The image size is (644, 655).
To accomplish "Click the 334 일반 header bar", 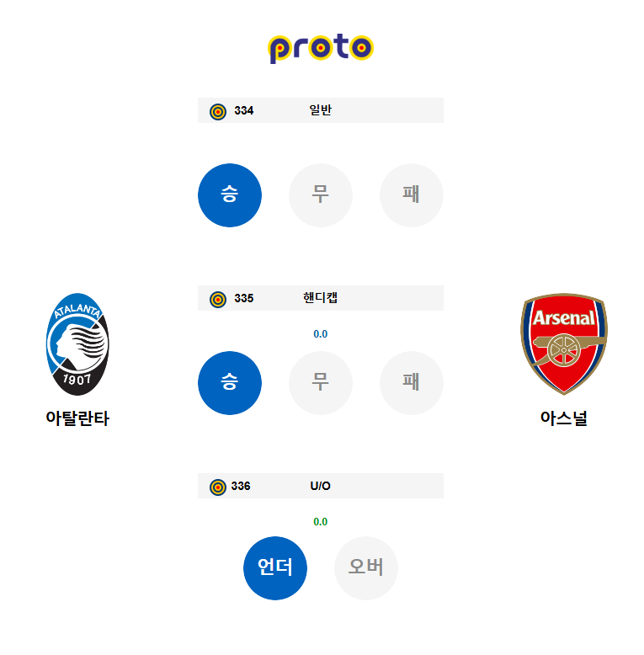I will 321,110.
